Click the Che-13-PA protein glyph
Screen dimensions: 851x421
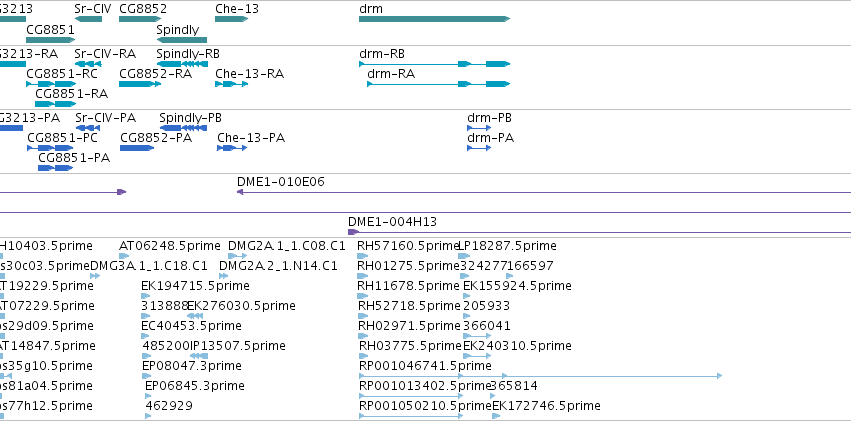click(232, 148)
